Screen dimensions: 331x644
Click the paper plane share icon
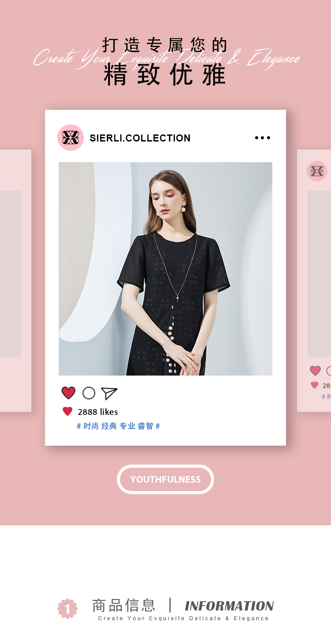[109, 393]
